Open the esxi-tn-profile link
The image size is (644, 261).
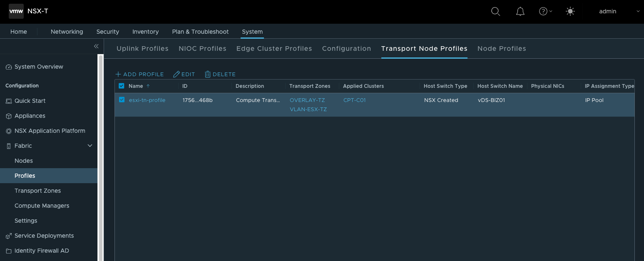tap(147, 100)
